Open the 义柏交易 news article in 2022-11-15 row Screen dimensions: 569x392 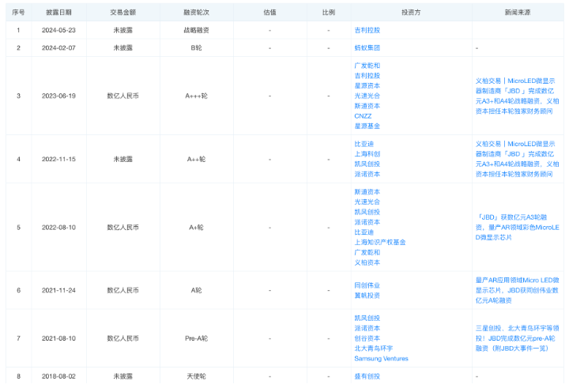517,159
